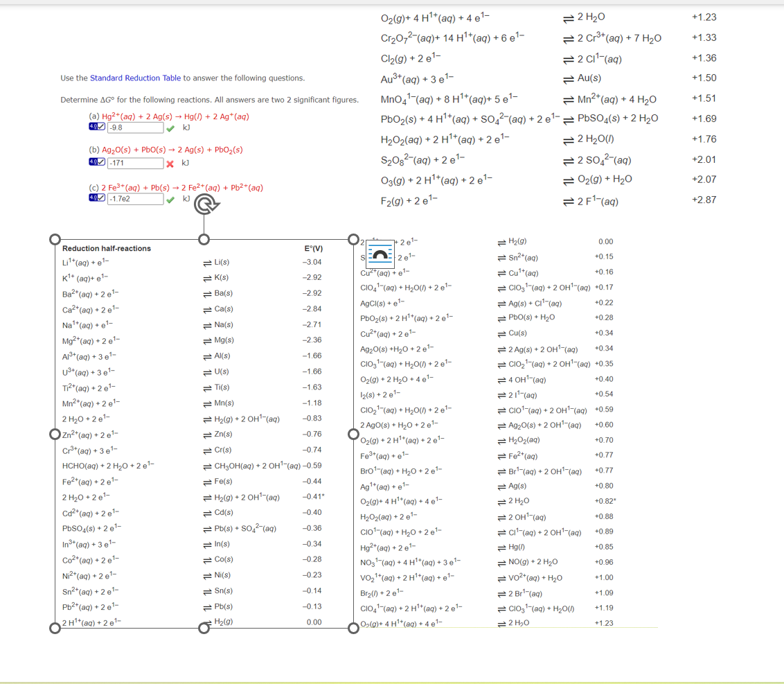Click the 2 AgO(s) + H2O half-reaction
This screenshot has height=684, width=784.
[400, 425]
